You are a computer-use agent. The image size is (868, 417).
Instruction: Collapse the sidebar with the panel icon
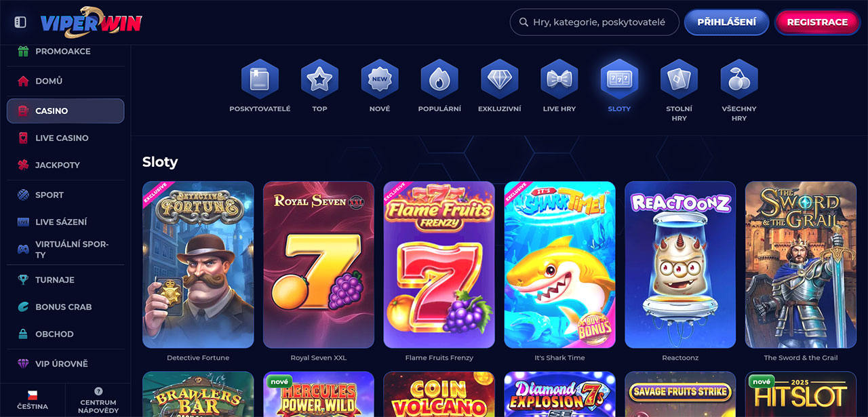(20, 22)
